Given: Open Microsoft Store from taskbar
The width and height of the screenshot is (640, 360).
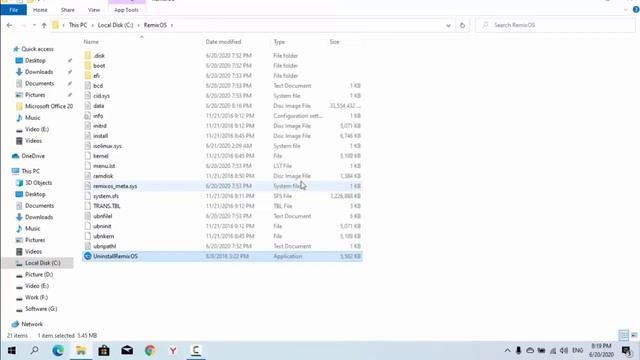Looking at the screenshot, I should 104,351.
